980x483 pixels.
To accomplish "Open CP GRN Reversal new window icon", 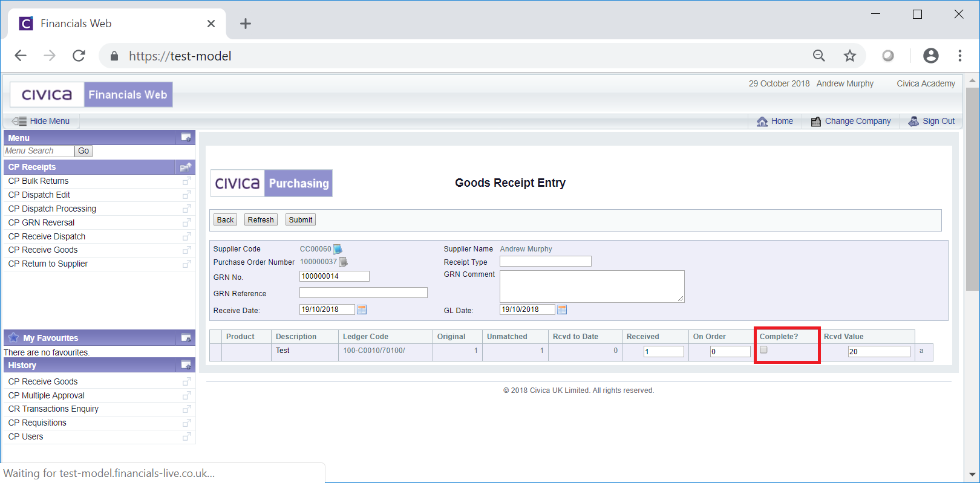I will click(187, 222).
